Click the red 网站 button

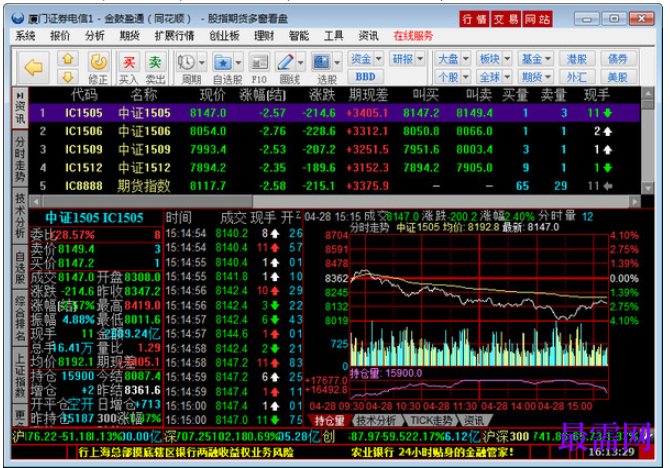pos(538,19)
